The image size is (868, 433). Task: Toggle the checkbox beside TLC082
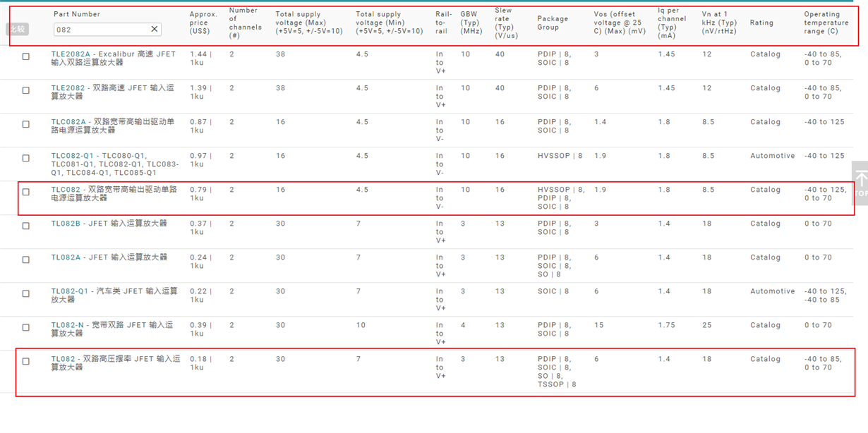click(26, 192)
